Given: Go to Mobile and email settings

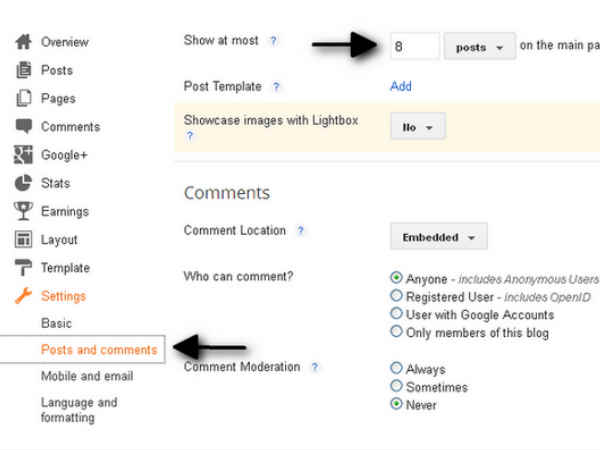Looking at the screenshot, I should [87, 376].
